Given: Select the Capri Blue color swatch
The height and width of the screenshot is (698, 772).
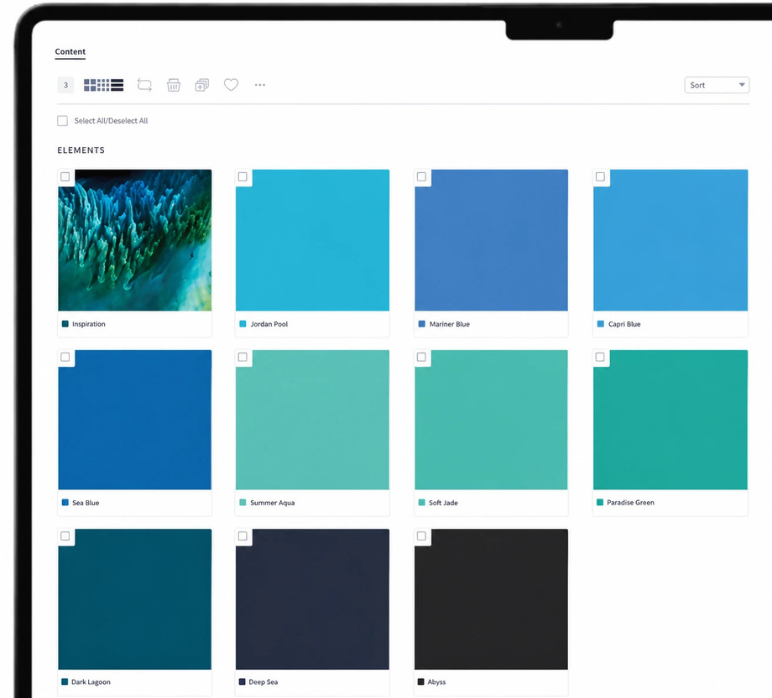Looking at the screenshot, I should pos(671,240).
